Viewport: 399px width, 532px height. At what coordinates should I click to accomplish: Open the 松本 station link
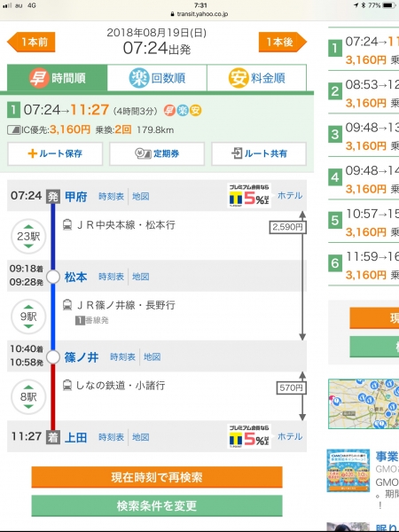coord(76,277)
